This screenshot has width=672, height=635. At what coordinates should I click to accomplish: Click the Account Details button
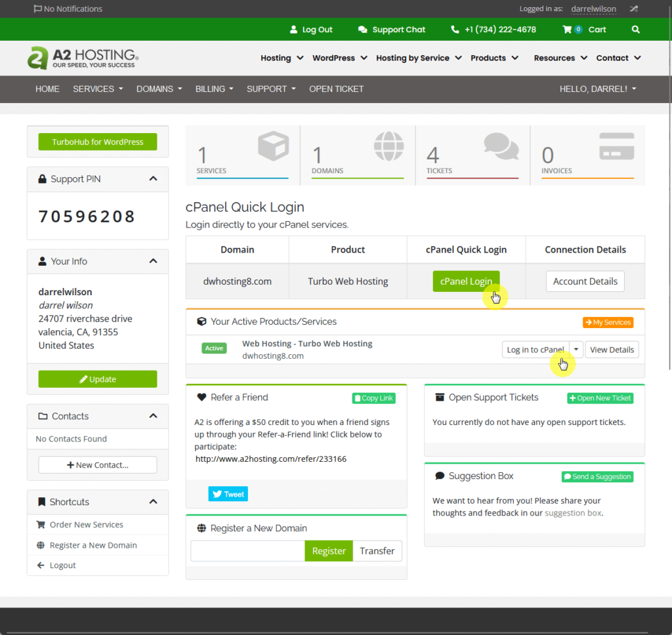tap(585, 281)
